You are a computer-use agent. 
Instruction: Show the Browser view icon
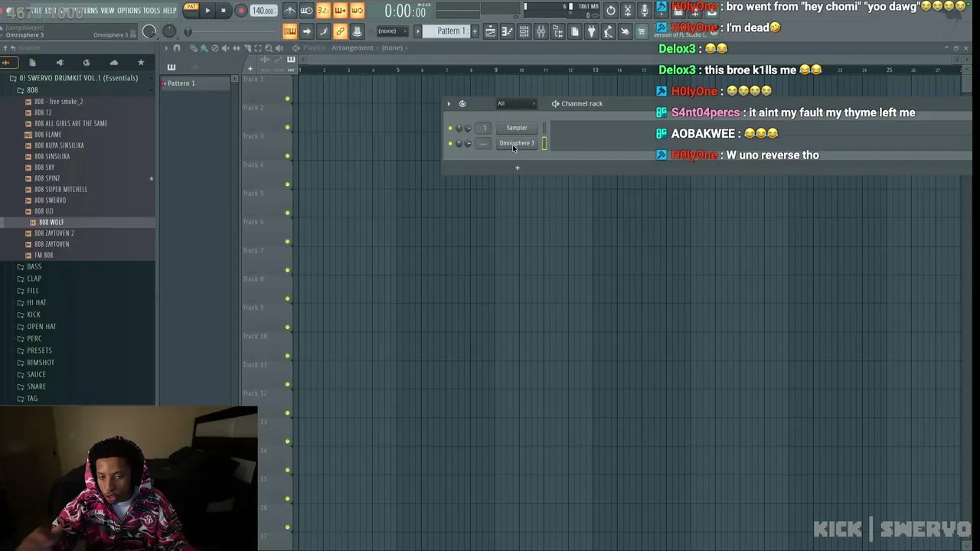point(557,31)
